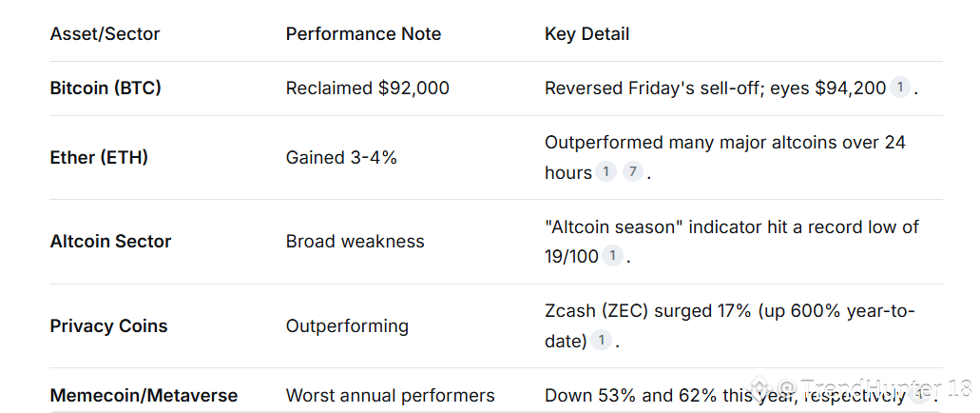Click the 'Reclaimed $92,000' cell
Image resolution: width=980 pixels, height=413 pixels.
367,88
